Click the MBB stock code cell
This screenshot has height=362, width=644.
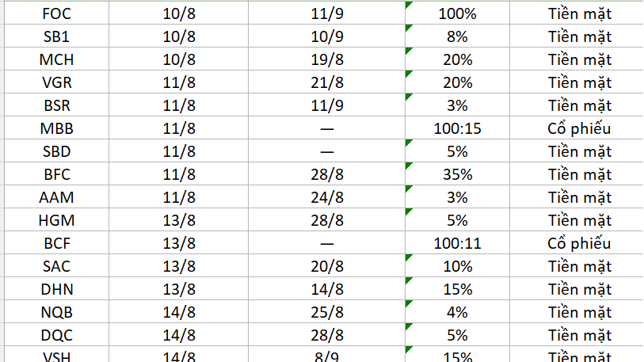click(57, 128)
